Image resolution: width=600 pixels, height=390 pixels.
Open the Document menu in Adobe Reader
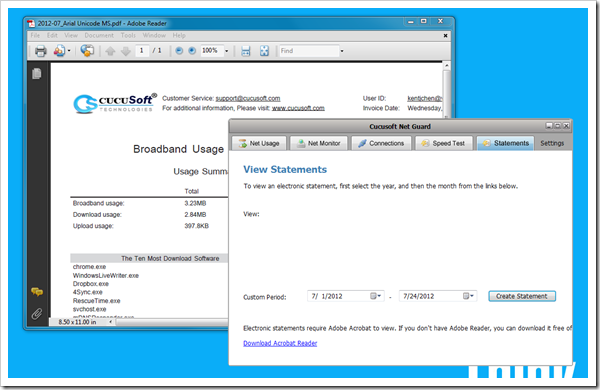[x=99, y=35]
